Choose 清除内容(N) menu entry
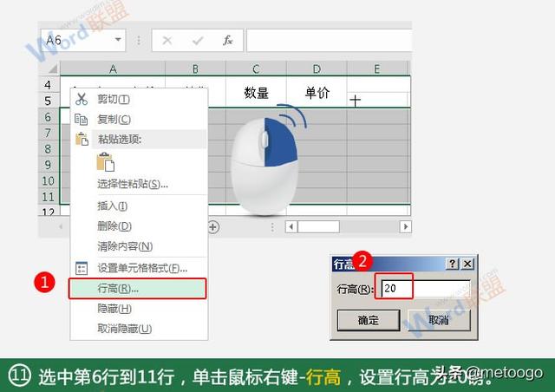The image size is (555, 392). pyautogui.click(x=139, y=246)
